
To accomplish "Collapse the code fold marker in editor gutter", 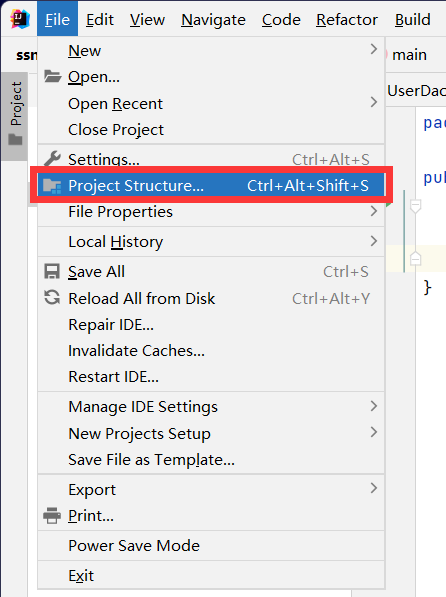I will (416, 206).
